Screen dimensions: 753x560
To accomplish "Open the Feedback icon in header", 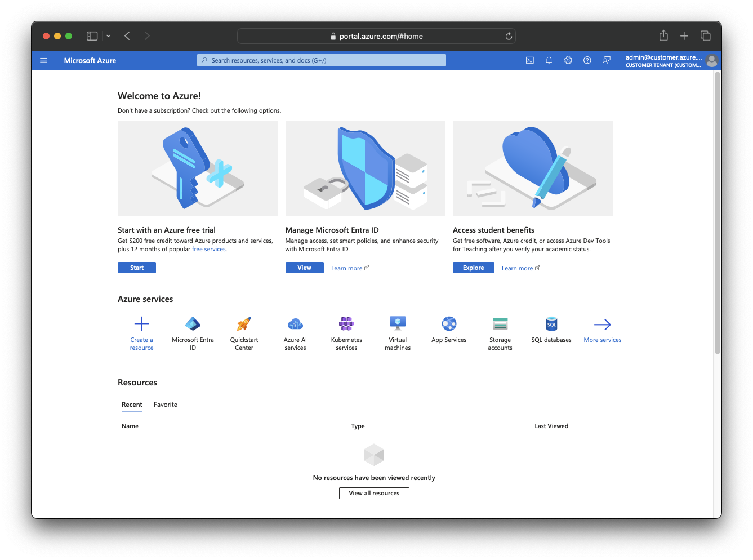I will [607, 60].
